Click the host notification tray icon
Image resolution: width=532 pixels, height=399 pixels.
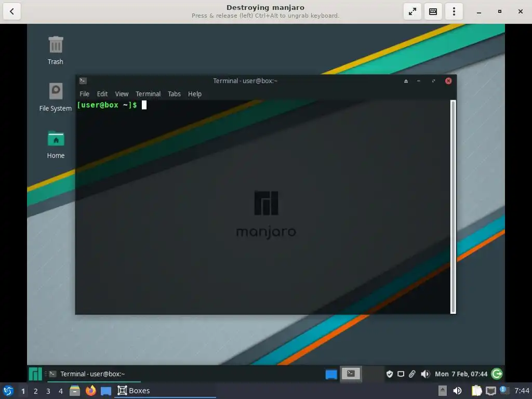tap(504, 390)
